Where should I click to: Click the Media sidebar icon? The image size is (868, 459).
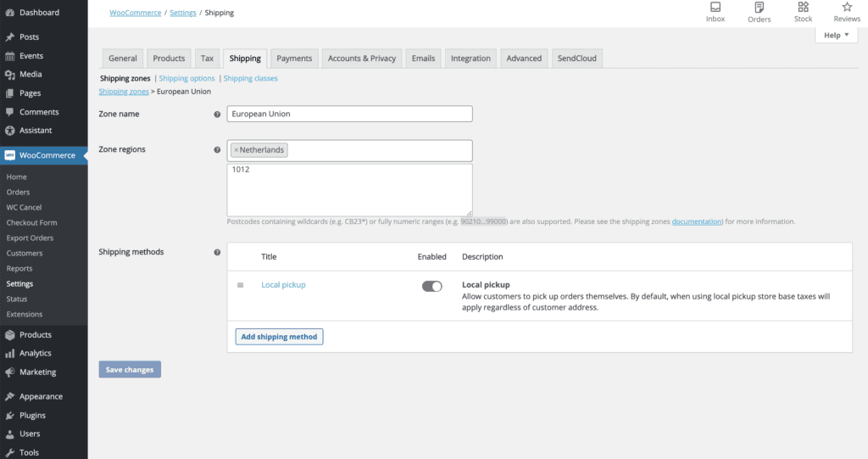click(10, 75)
